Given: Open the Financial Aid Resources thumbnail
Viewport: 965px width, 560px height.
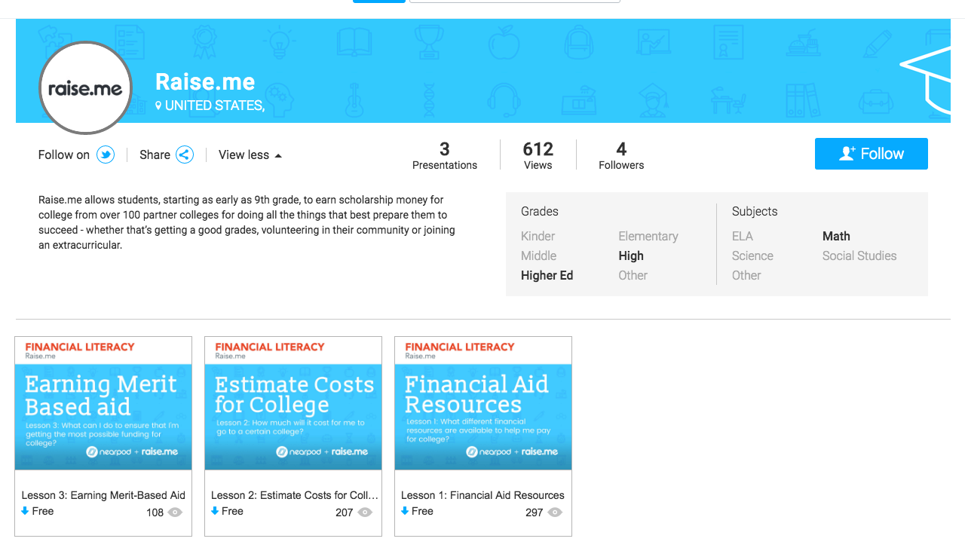Looking at the screenshot, I should [483, 403].
